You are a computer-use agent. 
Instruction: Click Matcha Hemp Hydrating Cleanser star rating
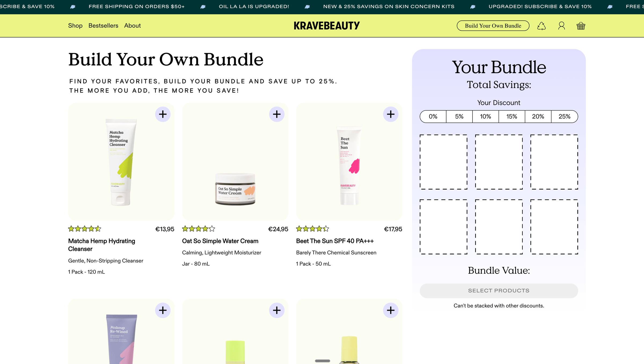(x=85, y=229)
